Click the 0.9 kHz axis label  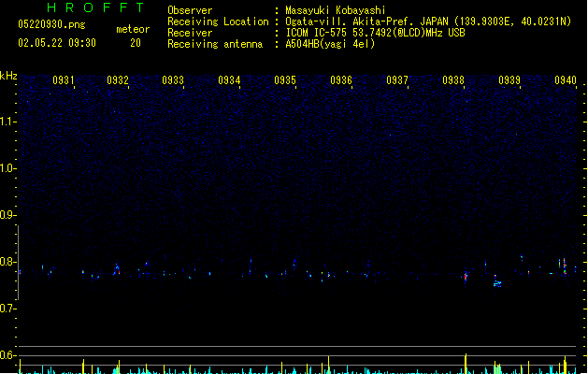click(7, 215)
